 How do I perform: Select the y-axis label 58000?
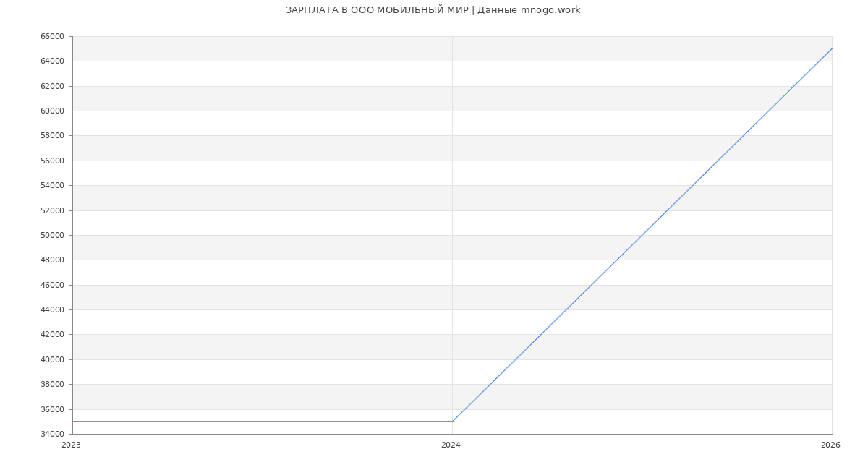click(53, 136)
